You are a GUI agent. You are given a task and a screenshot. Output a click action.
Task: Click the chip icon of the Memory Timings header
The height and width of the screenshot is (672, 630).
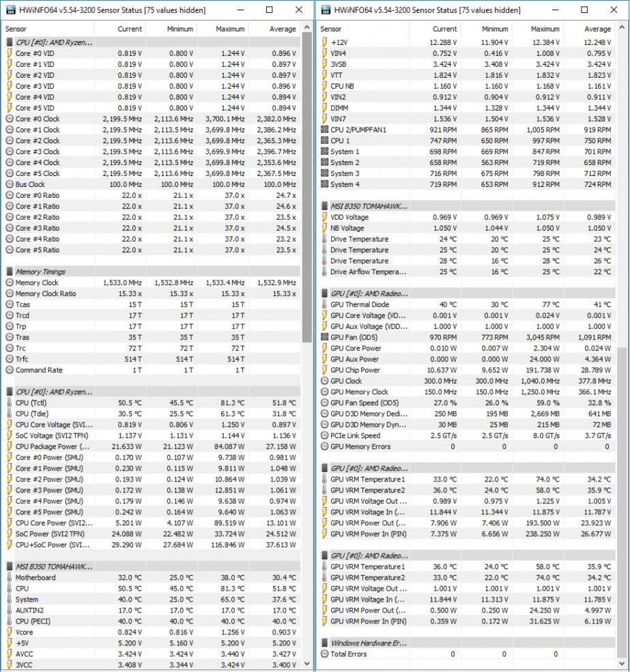pyautogui.click(x=10, y=272)
